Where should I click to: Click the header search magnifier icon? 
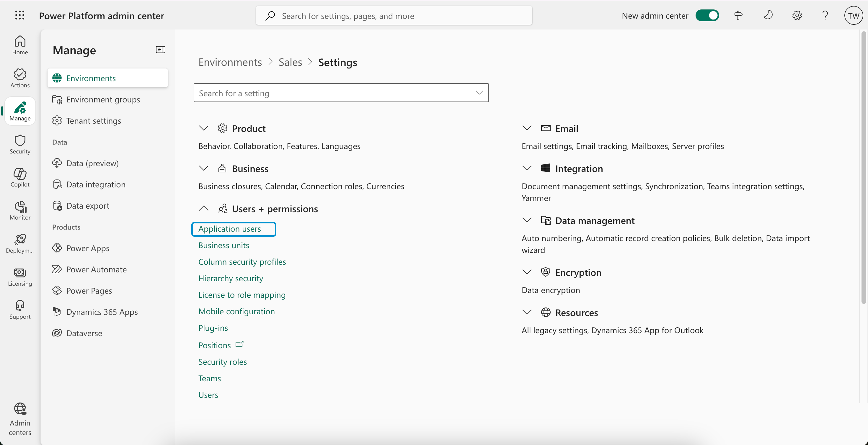click(270, 16)
